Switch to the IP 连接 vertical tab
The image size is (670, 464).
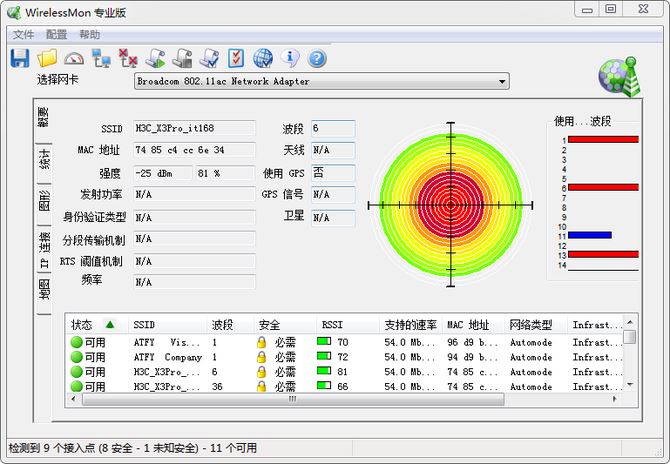click(x=44, y=250)
